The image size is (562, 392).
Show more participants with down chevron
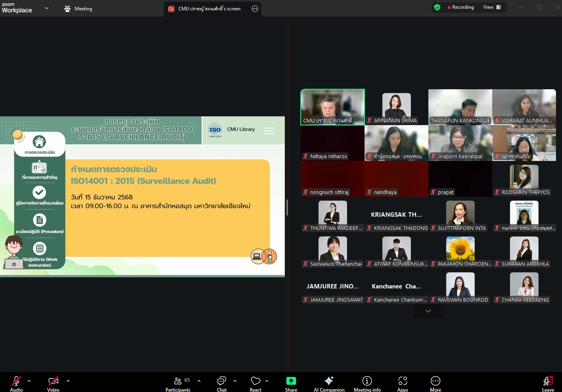pyautogui.click(x=428, y=311)
